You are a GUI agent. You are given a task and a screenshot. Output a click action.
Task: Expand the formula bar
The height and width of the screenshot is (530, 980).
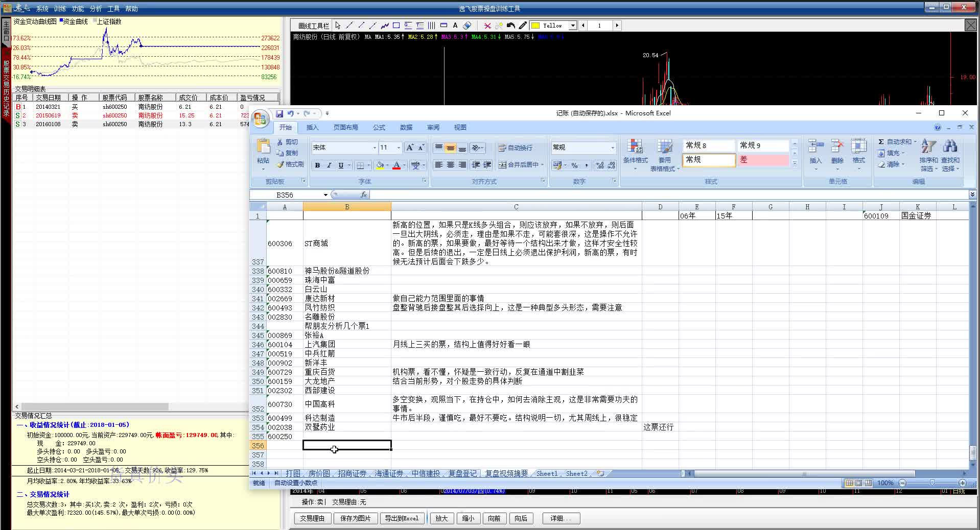tap(972, 195)
